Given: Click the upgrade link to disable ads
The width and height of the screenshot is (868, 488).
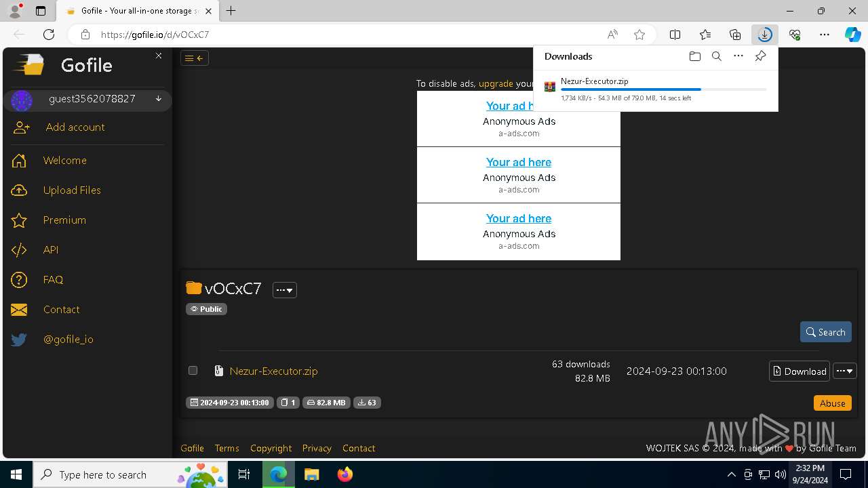Looking at the screenshot, I should [496, 83].
